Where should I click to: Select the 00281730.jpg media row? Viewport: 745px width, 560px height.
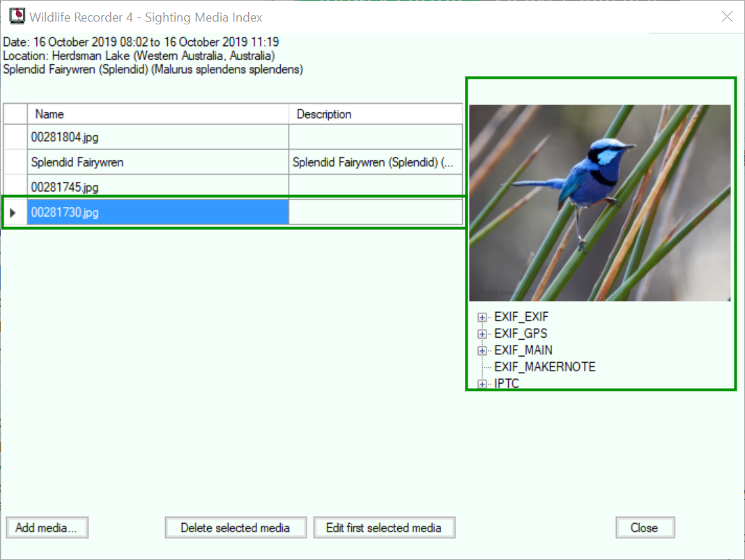pyautogui.click(x=233, y=212)
